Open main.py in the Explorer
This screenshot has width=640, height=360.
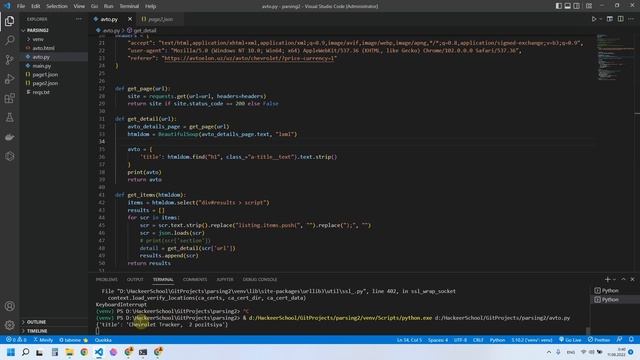click(42, 66)
